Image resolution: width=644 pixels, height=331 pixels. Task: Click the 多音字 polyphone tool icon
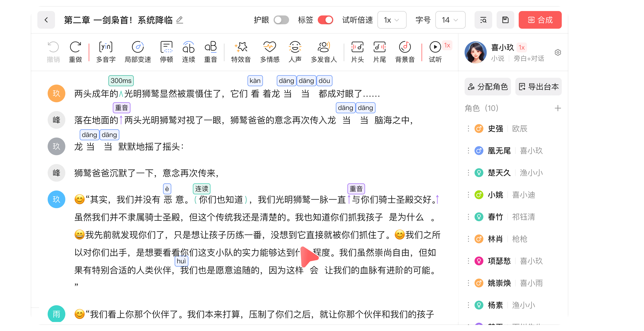coord(106,47)
